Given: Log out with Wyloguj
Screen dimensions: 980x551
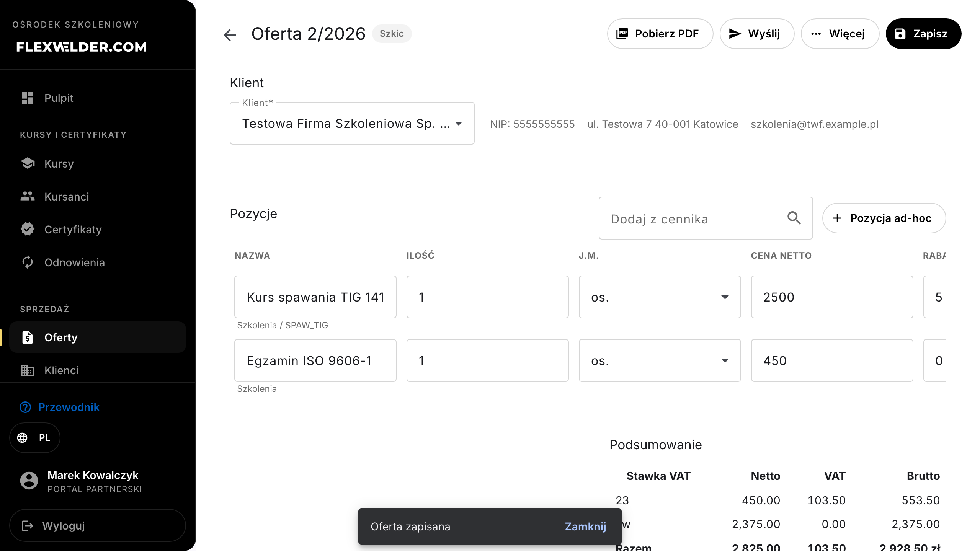Looking at the screenshot, I should pyautogui.click(x=98, y=525).
